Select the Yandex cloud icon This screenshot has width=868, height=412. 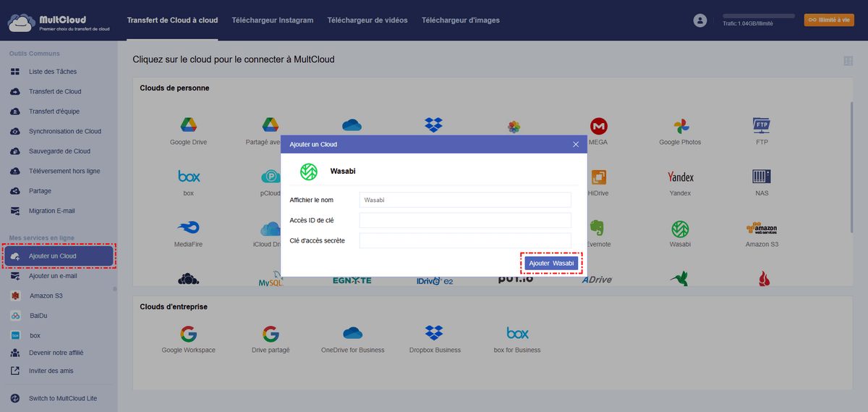tap(680, 177)
